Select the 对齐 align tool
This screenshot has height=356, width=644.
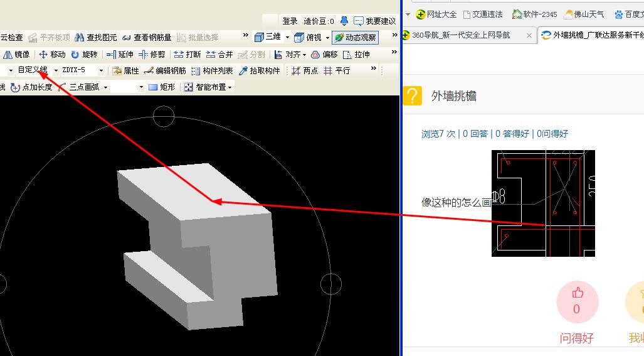click(x=287, y=54)
